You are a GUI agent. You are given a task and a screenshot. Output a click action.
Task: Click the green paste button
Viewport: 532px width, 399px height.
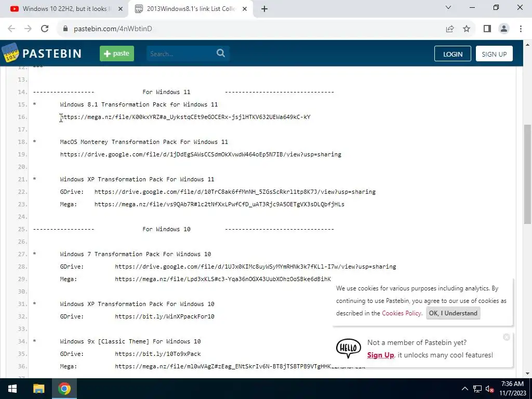[117, 54]
